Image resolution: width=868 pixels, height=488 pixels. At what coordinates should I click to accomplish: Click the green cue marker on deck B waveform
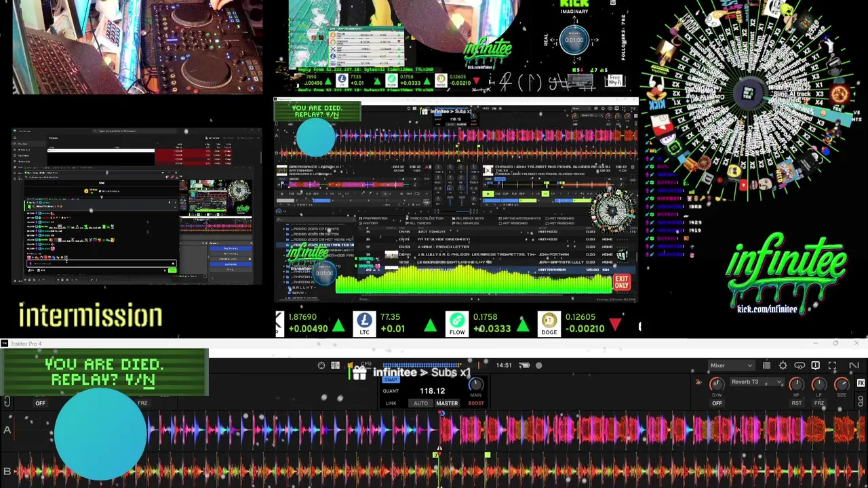[487, 455]
